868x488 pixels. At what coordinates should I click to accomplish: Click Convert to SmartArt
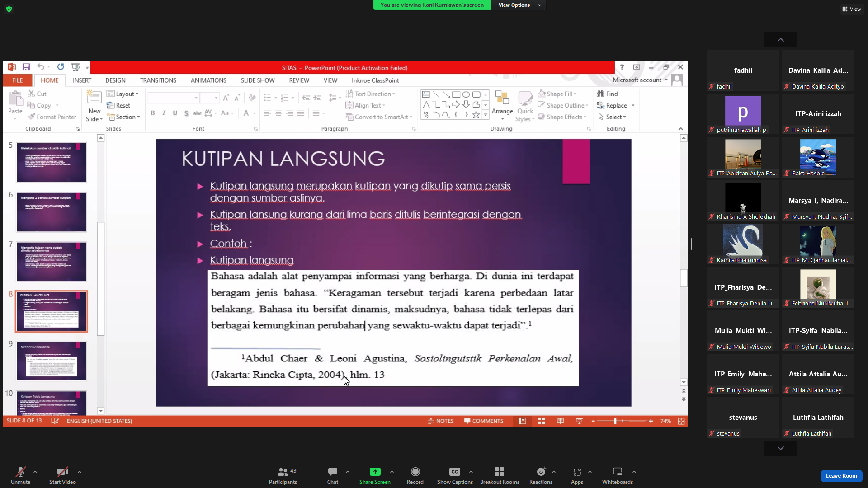379,117
